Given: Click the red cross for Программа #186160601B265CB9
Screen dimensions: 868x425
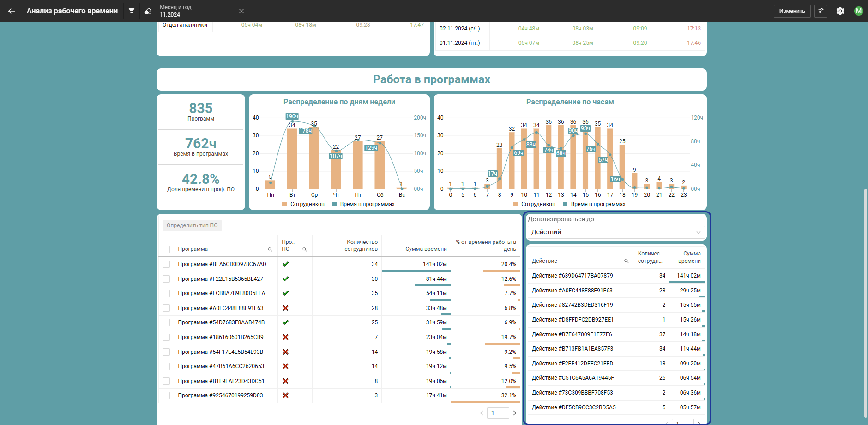Looking at the screenshot, I should (x=285, y=337).
